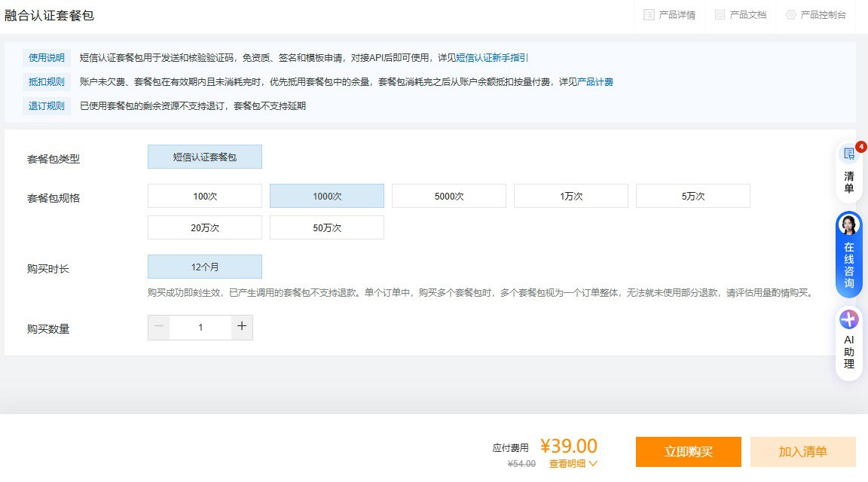Image resolution: width=868 pixels, height=482 pixels.
Task: Click the 立即购买 buy now button
Action: point(689,452)
